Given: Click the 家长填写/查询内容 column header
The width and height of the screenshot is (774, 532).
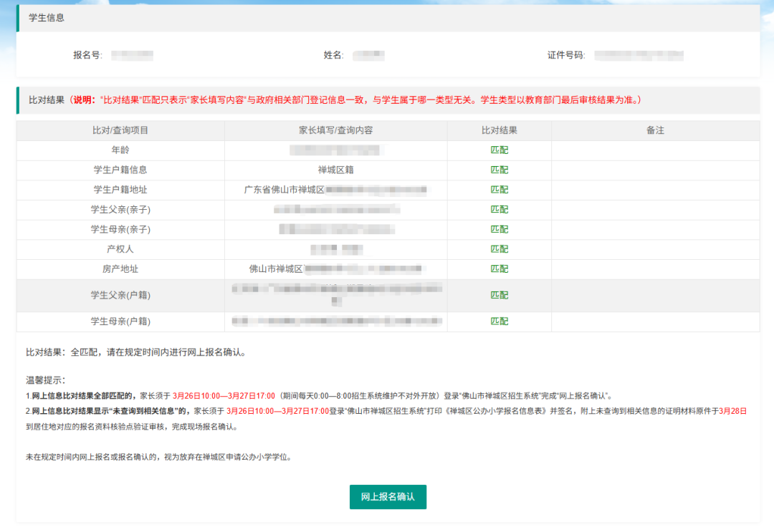Looking at the screenshot, I should 335,130.
